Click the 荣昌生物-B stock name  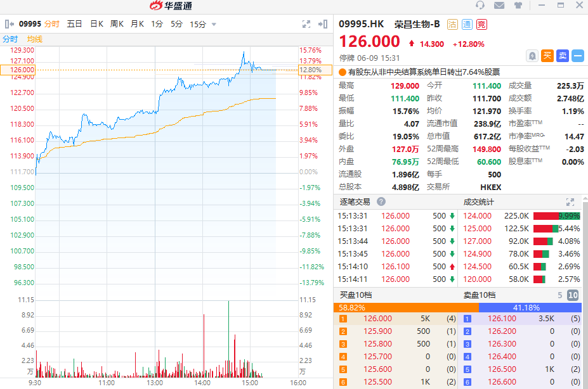417,24
